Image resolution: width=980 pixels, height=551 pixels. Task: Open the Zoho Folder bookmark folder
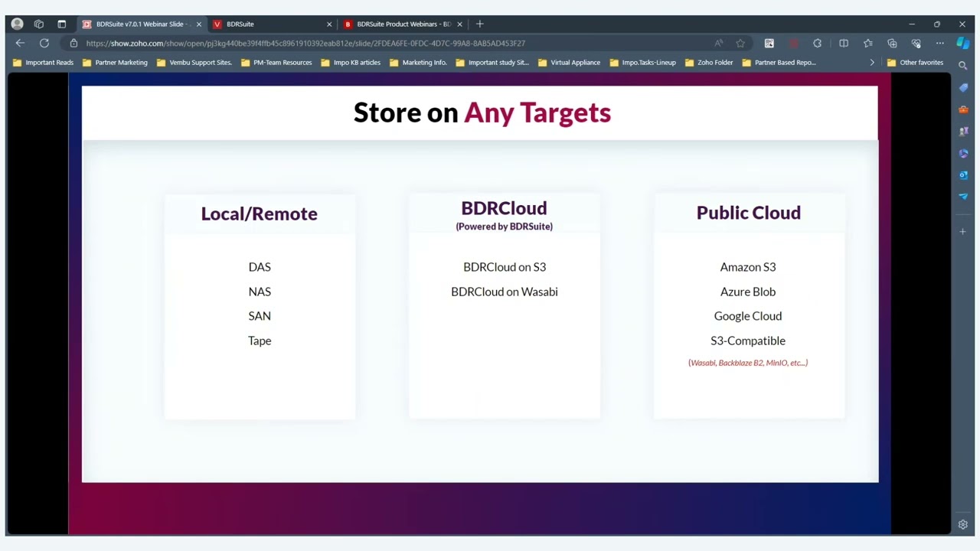point(709,63)
